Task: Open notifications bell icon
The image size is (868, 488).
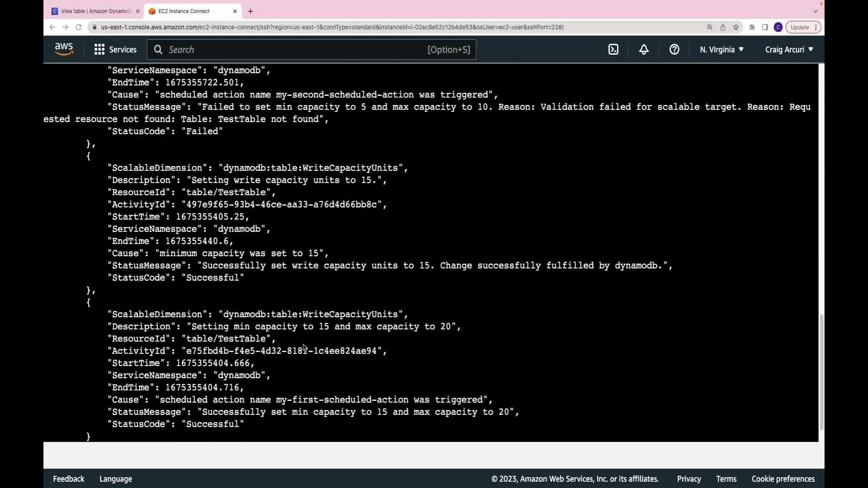Action: pyautogui.click(x=644, y=50)
